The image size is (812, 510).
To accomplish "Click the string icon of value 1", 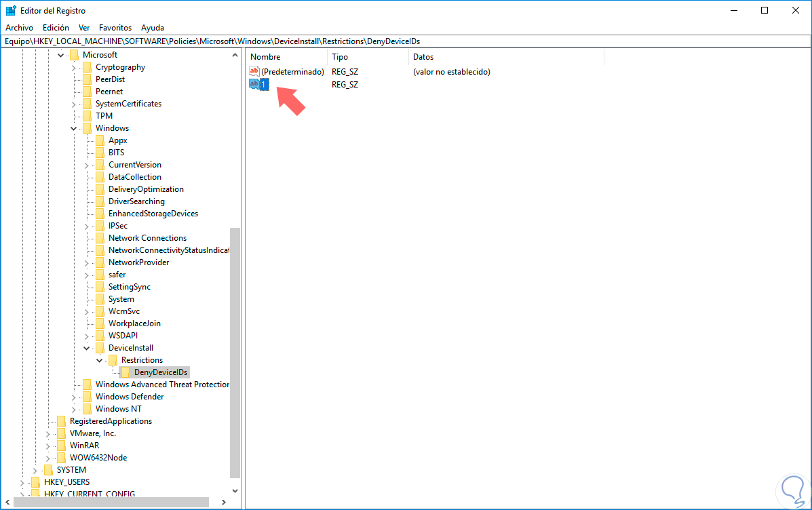I will pos(254,84).
